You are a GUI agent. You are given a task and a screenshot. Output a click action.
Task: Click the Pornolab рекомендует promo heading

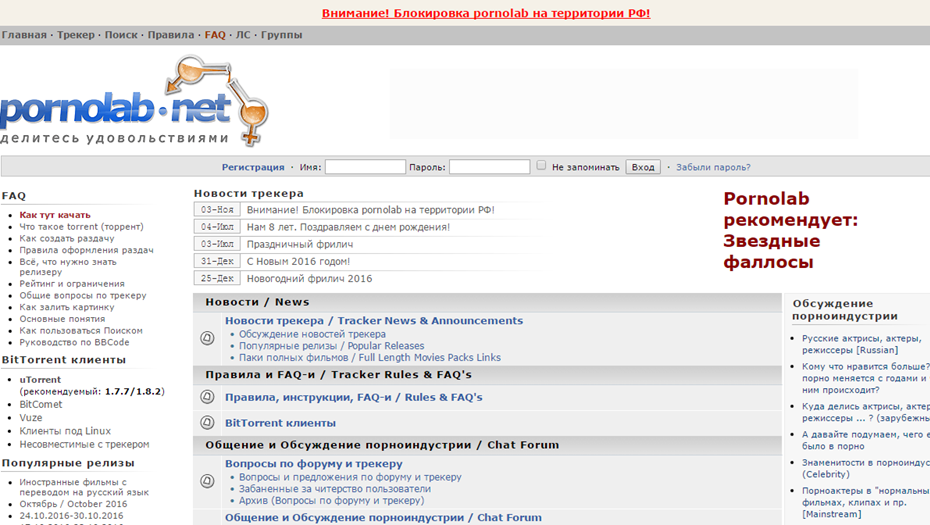pyautogui.click(x=791, y=230)
